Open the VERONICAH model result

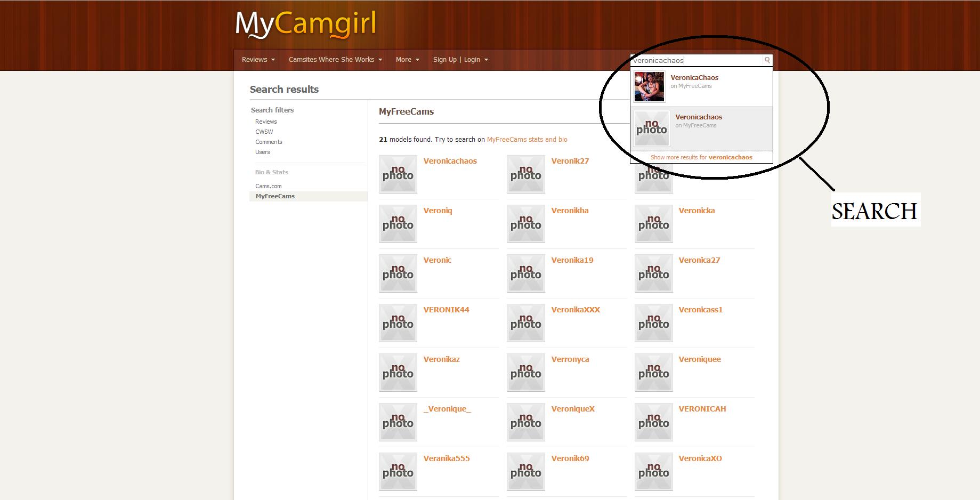702,409
